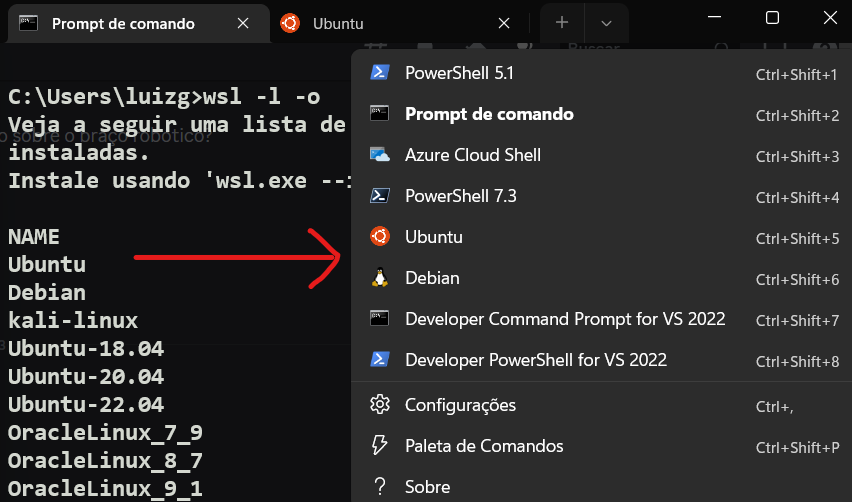
Task: Open a PowerShell 5.1 profile
Action: (602, 73)
